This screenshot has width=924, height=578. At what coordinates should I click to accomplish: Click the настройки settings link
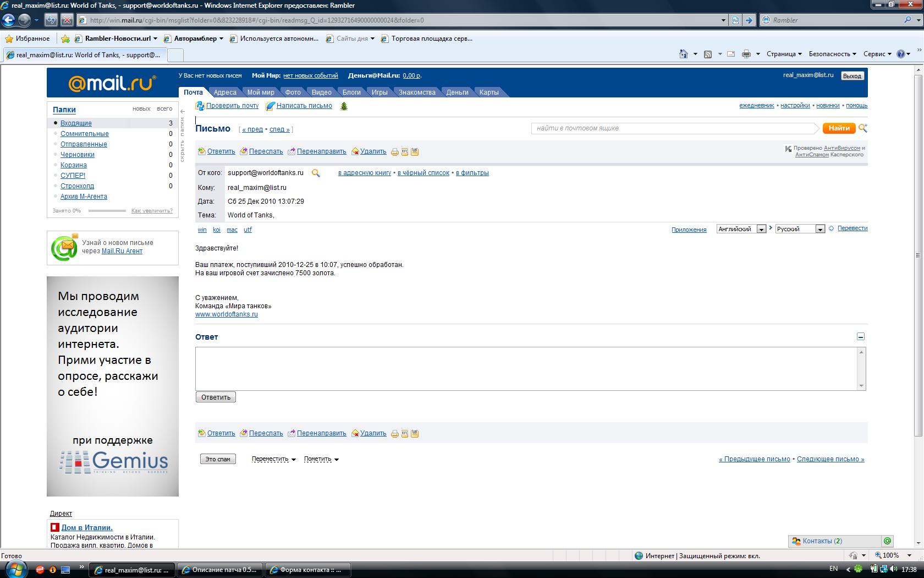click(x=795, y=106)
